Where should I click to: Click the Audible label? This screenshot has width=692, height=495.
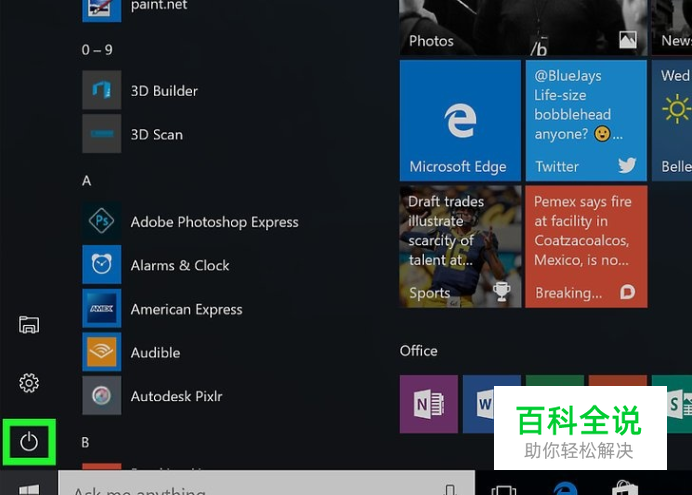pyautogui.click(x=155, y=352)
